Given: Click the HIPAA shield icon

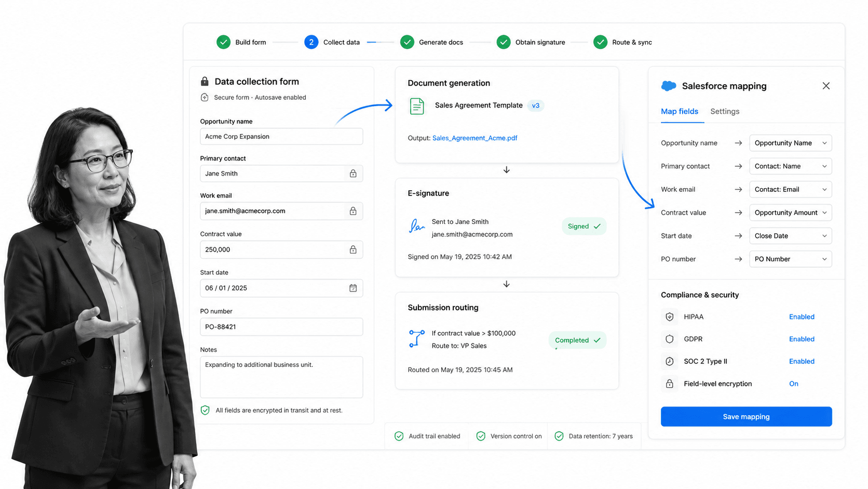Looking at the screenshot, I should pos(670,316).
